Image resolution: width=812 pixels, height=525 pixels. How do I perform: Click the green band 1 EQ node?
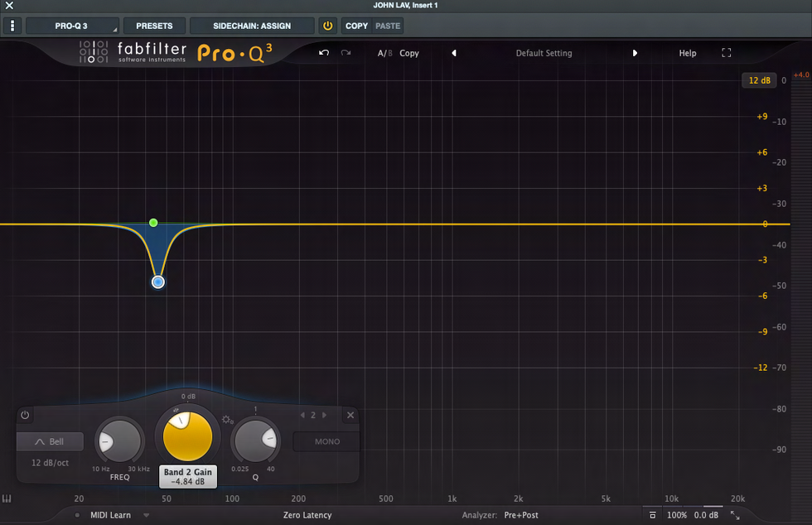[153, 223]
